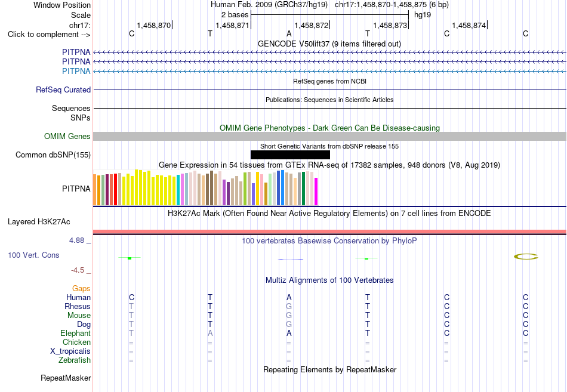The image size is (567, 392).
Task: Click the GENCODE V50lift37 track title
Action: (x=329, y=44)
